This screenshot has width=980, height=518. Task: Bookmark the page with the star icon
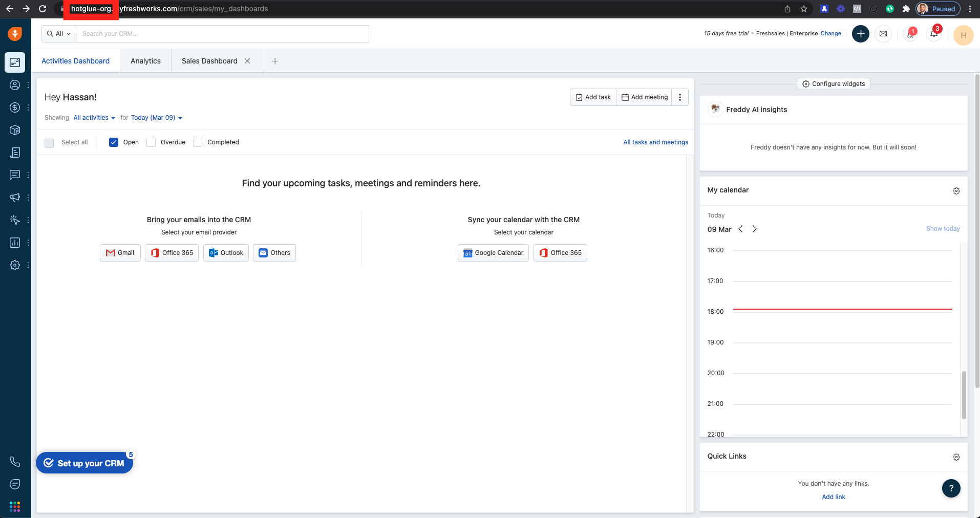pyautogui.click(x=804, y=9)
